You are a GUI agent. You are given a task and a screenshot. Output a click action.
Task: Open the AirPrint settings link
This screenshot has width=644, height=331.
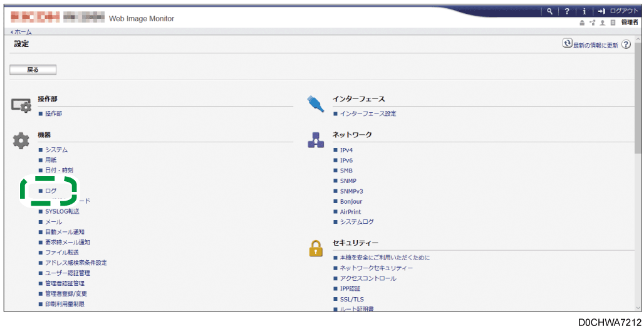coord(350,212)
